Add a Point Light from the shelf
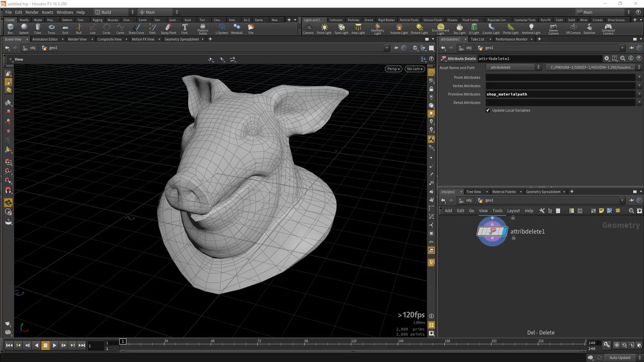Screen dimensions: 644x362 [x=324, y=29]
